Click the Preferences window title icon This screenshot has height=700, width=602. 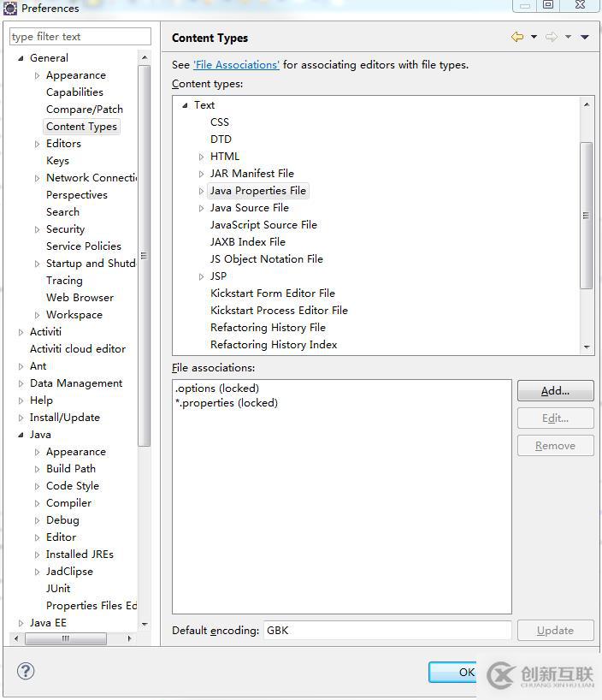pos(9,8)
